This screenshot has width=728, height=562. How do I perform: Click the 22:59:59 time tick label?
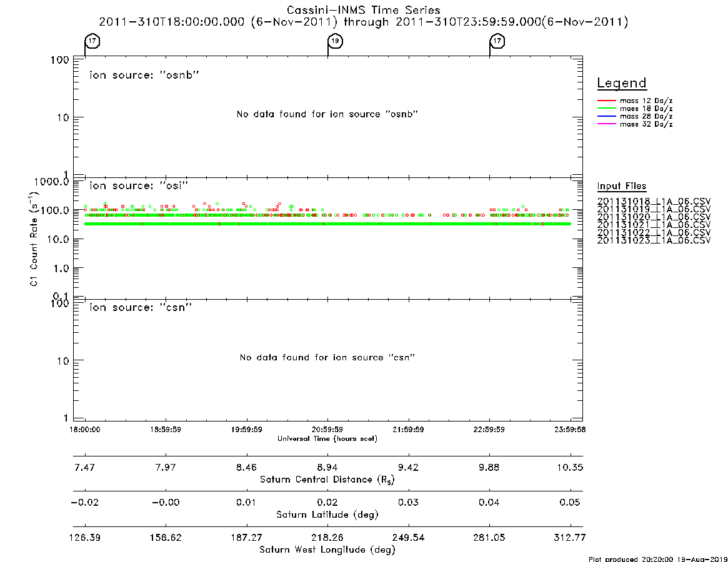pyautogui.click(x=489, y=430)
